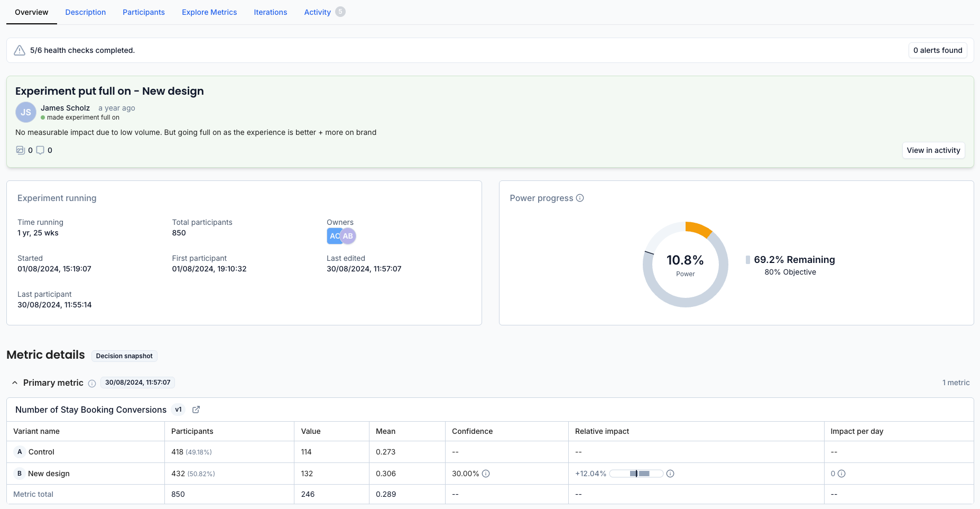The height and width of the screenshot is (509, 980).
Task: Click the Power progress info icon
Action: pyautogui.click(x=580, y=198)
